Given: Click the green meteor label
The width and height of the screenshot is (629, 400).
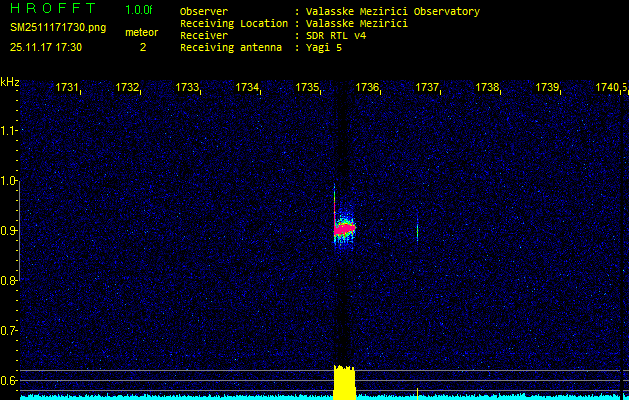Looking at the screenshot, I should click(x=141, y=32).
